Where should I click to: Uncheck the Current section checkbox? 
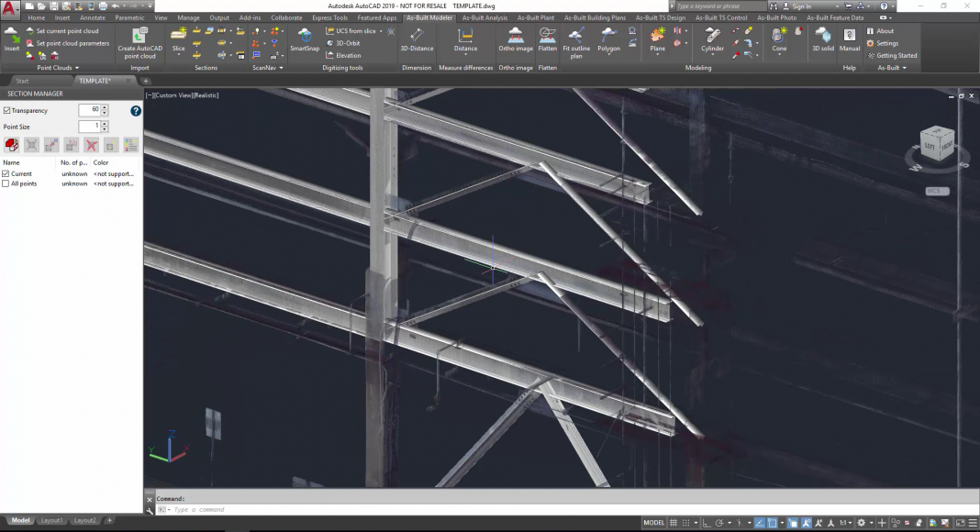click(6, 173)
